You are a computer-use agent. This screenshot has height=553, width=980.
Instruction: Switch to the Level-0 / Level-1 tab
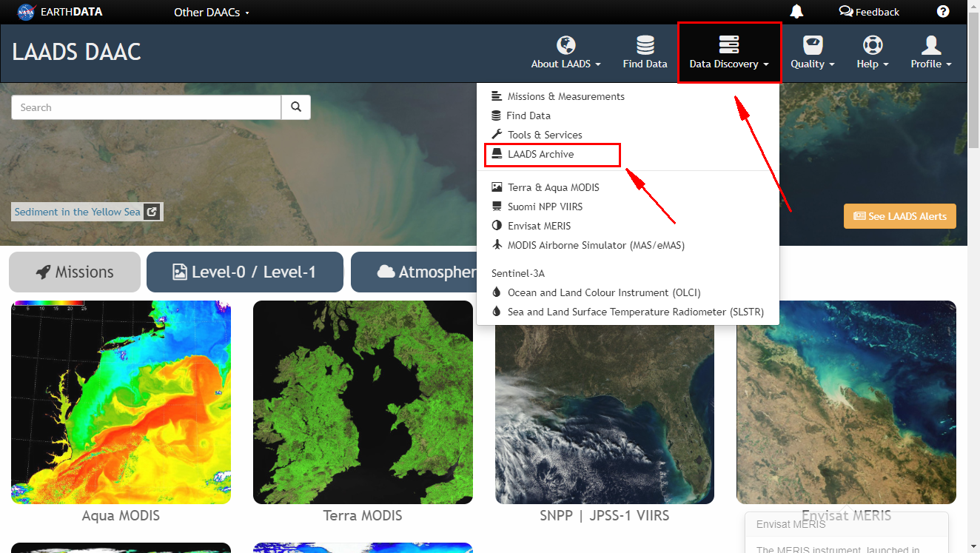245,272
